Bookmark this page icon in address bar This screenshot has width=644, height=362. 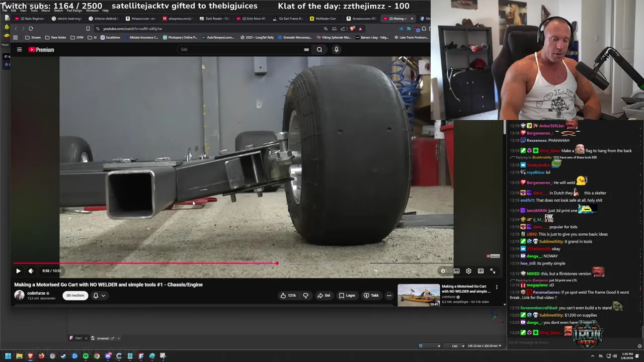click(88, 29)
